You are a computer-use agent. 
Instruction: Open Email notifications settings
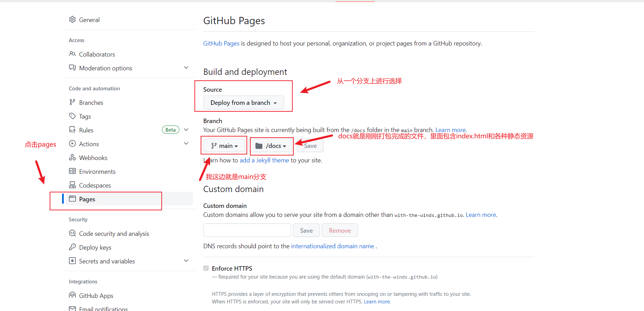click(103, 309)
